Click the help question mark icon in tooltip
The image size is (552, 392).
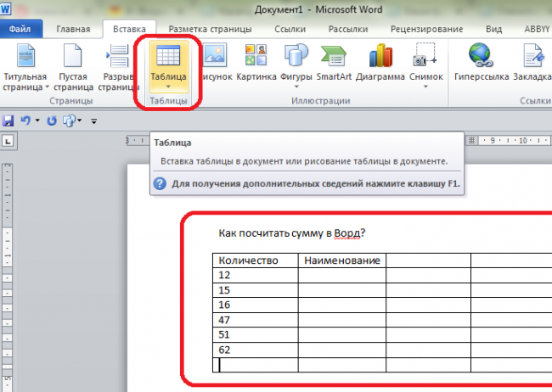(160, 183)
